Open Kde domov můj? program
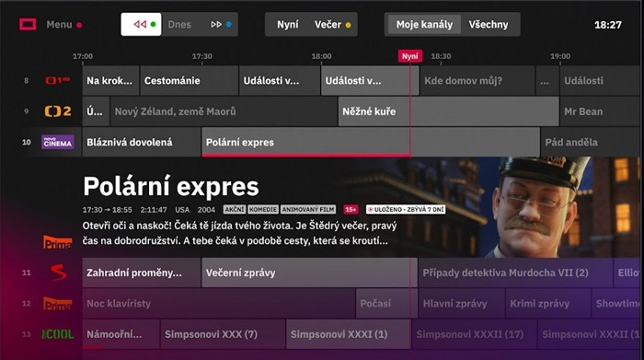Viewport: 644px width, 360px height. [x=477, y=80]
